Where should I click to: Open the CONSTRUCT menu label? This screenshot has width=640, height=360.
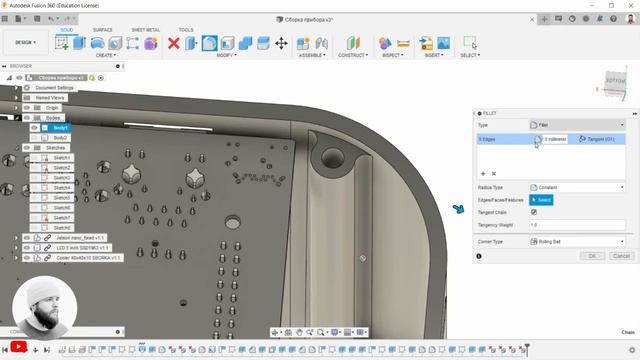tap(353, 55)
